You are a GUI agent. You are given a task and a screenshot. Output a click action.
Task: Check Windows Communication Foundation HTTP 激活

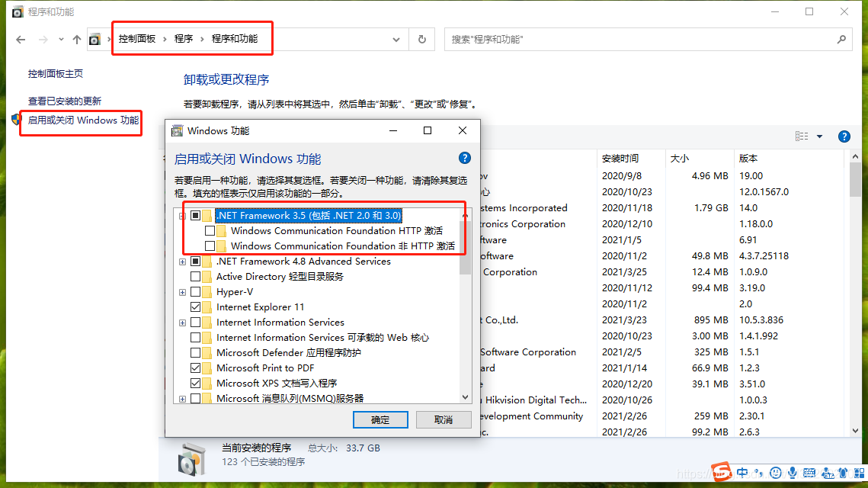210,230
